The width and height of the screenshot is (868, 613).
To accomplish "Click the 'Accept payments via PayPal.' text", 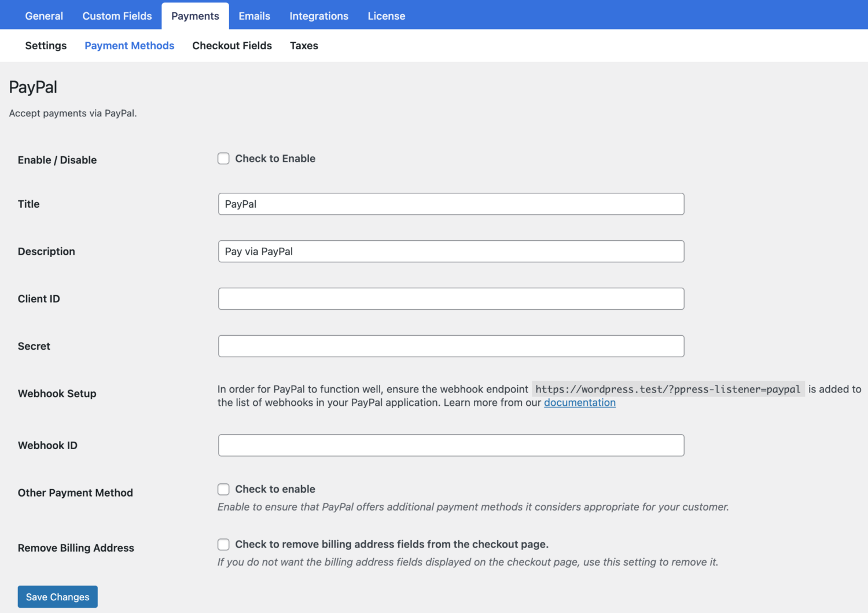I will [73, 113].
